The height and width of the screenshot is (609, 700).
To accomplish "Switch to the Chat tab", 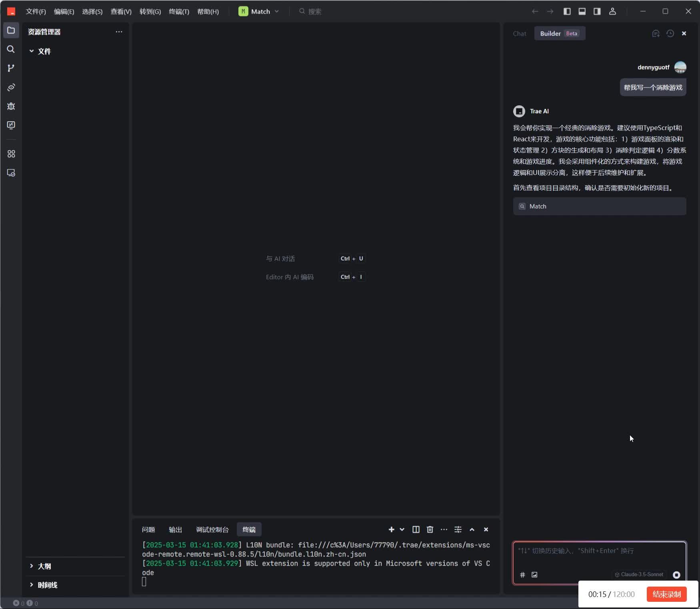I will point(519,34).
